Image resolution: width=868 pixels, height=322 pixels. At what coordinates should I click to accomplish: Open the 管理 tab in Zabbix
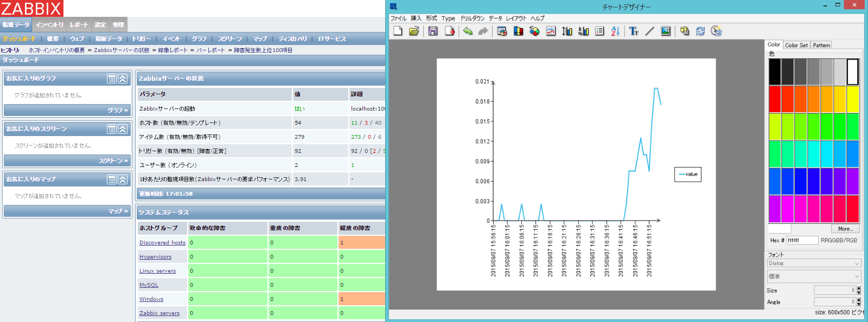click(118, 24)
